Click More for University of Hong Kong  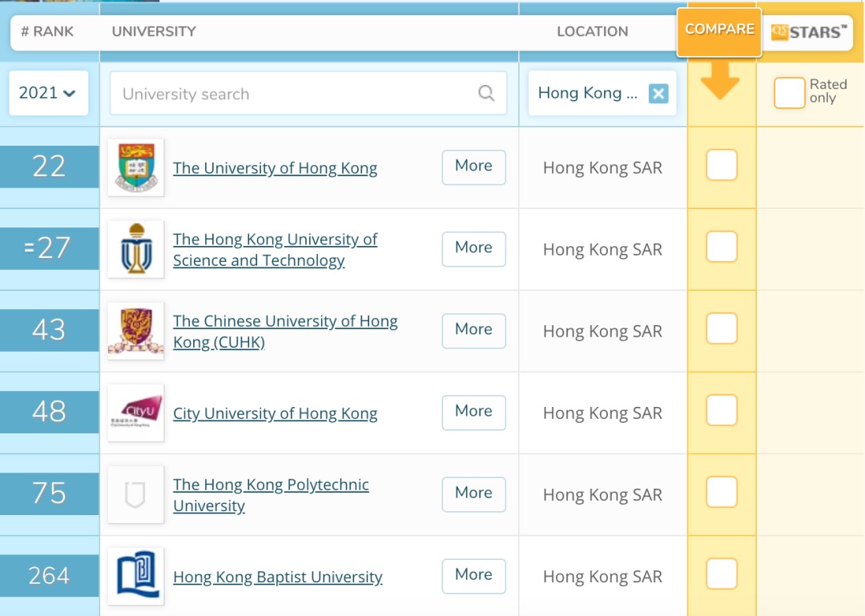coord(474,167)
